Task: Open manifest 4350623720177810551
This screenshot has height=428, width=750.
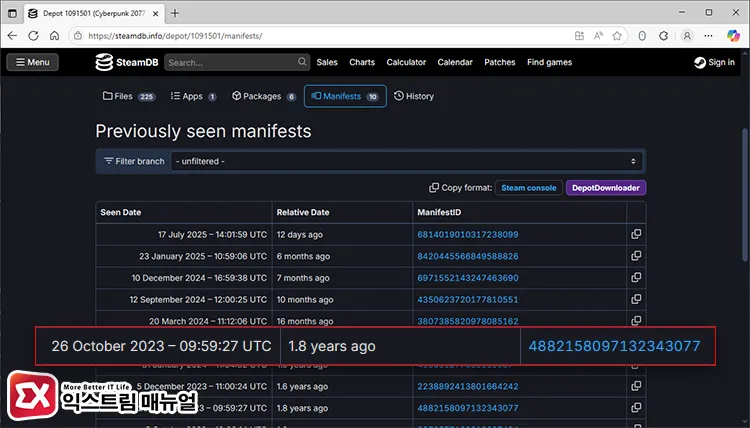Action: [x=468, y=300]
